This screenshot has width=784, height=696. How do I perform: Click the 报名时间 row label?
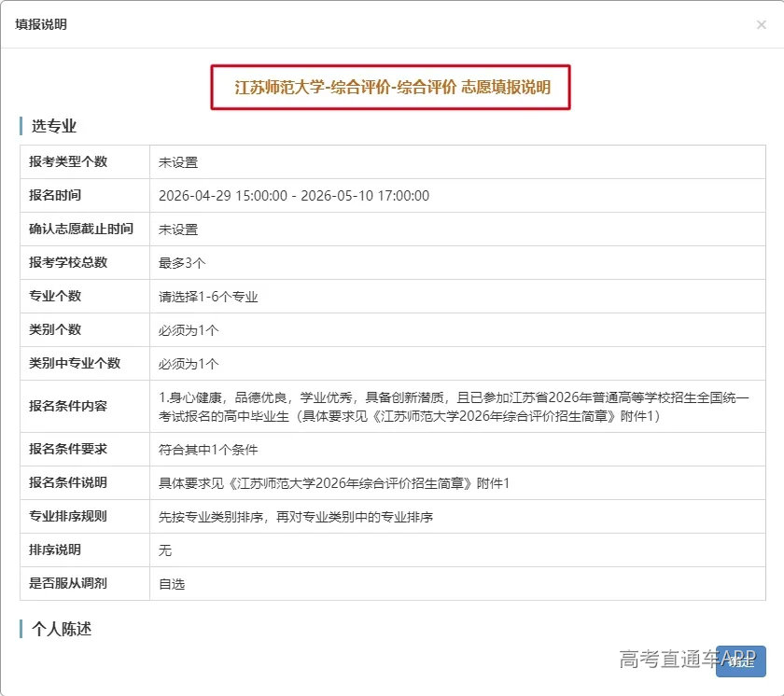pyautogui.click(x=55, y=195)
